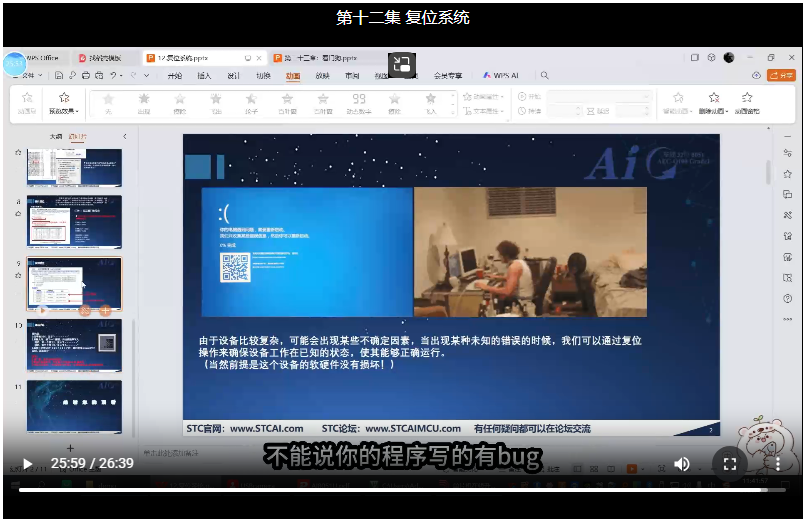Collapse the slide thumbnail panel chevron
The image size is (803, 519).
coord(125,137)
